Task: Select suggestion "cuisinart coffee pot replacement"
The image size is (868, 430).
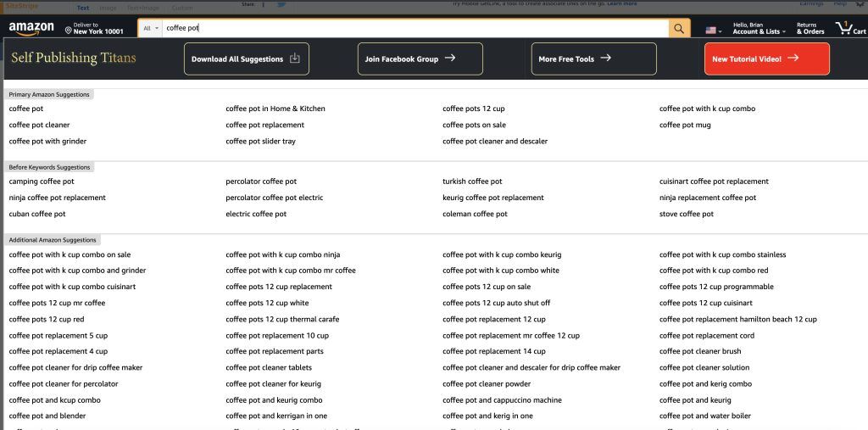Action: (714, 181)
